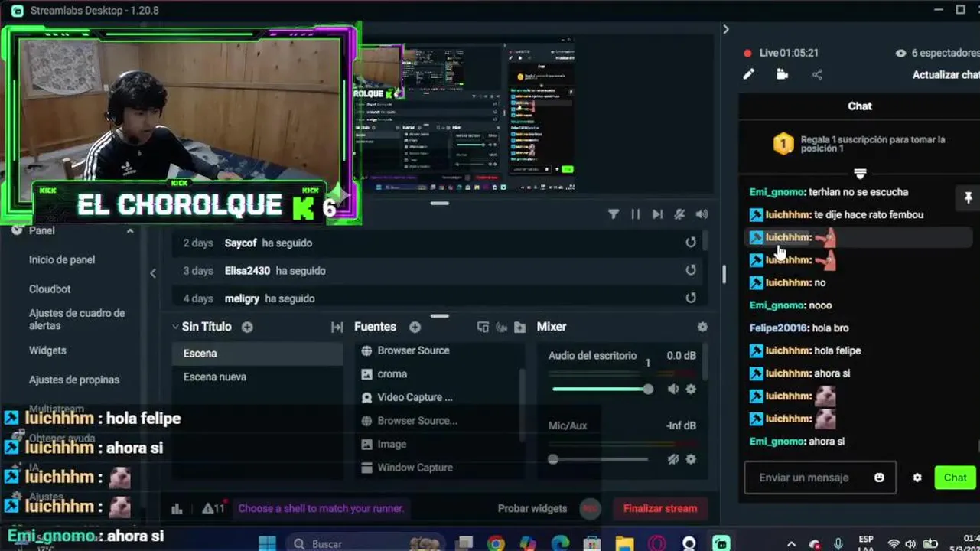The image size is (980, 551).
Task: Click the taskbar Buscar search box
Action: [x=364, y=544]
